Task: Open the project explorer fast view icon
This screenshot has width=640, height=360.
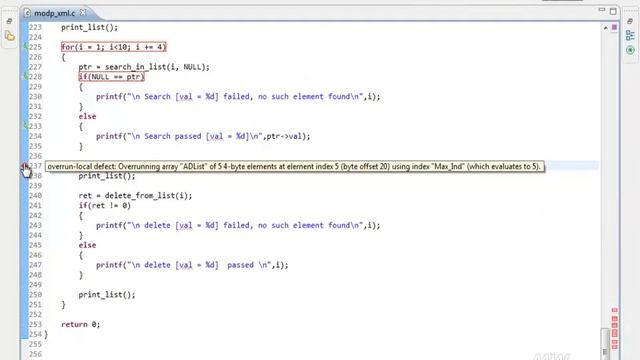Action: (9, 36)
